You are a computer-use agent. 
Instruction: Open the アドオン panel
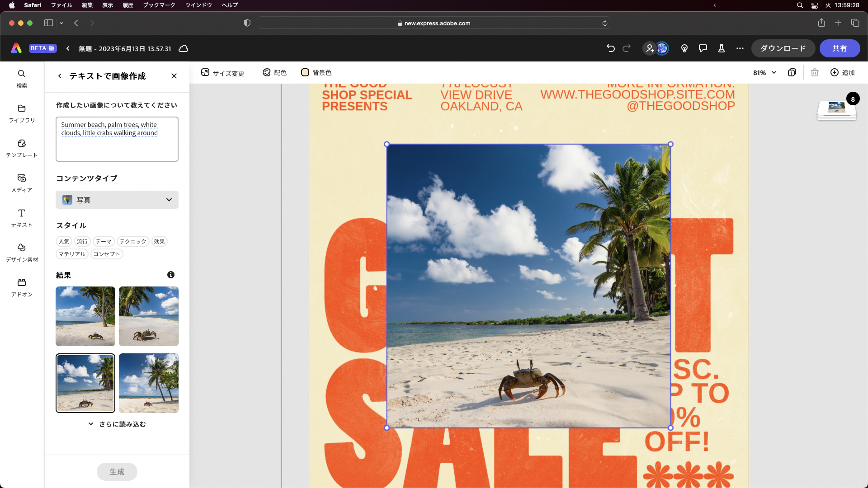[21, 286]
